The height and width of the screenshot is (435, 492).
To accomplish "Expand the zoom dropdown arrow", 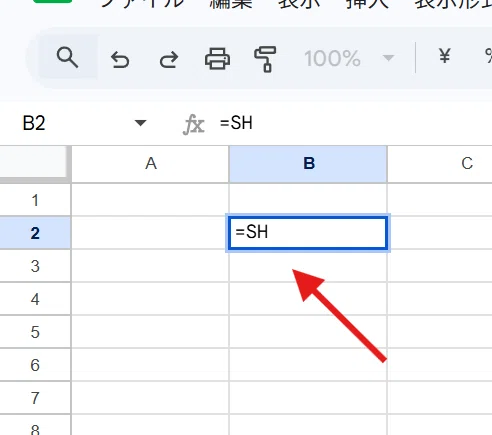I will [x=388, y=58].
